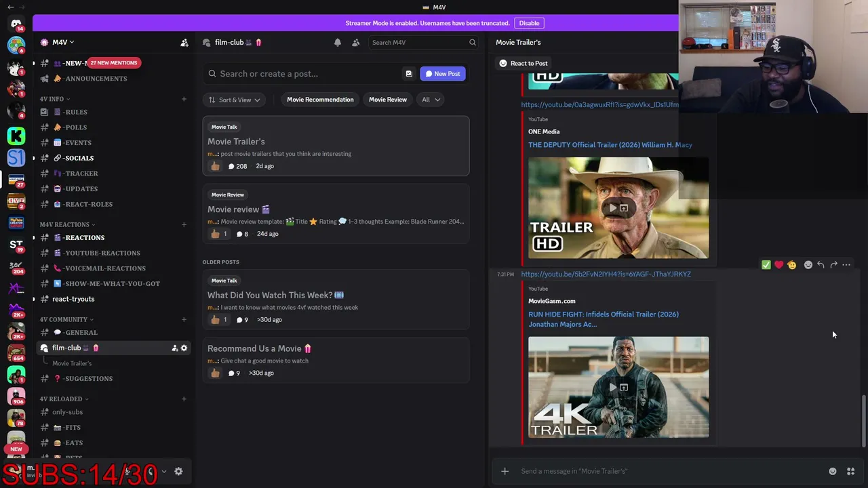
Task: React with the saluting face emoji
Action: [791, 265]
